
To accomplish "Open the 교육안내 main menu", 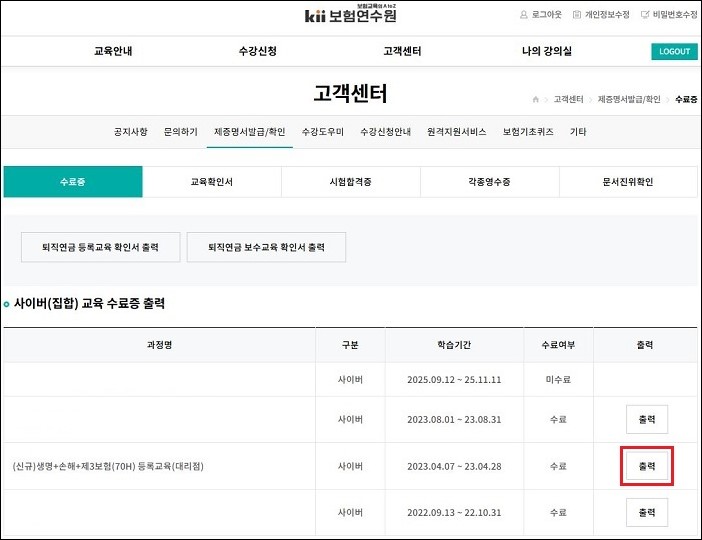I will coord(113,51).
